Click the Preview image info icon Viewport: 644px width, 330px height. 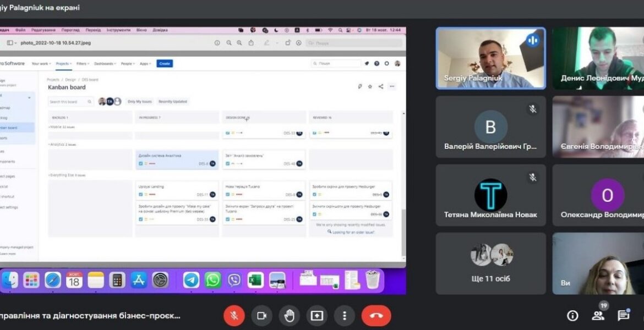coord(217,43)
